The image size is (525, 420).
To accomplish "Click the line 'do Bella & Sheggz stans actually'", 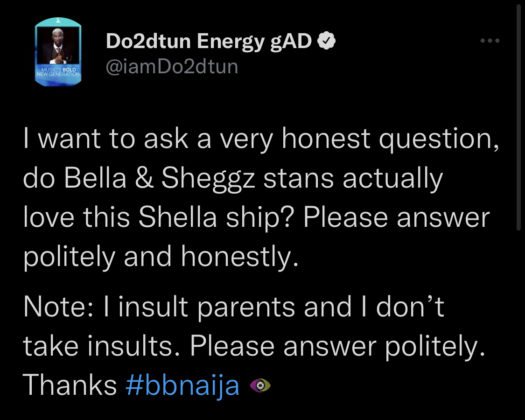I will pos(233,179).
